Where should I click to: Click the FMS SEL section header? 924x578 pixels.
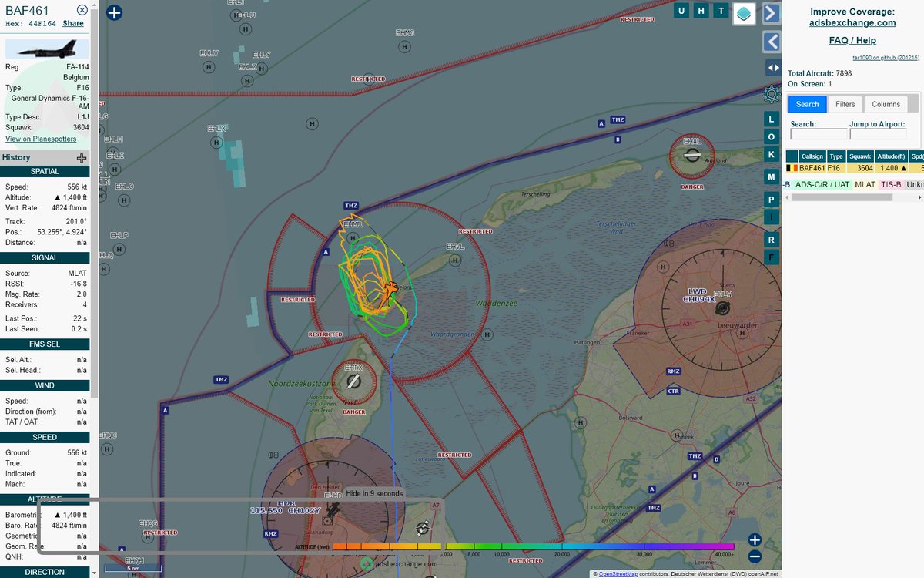click(45, 344)
